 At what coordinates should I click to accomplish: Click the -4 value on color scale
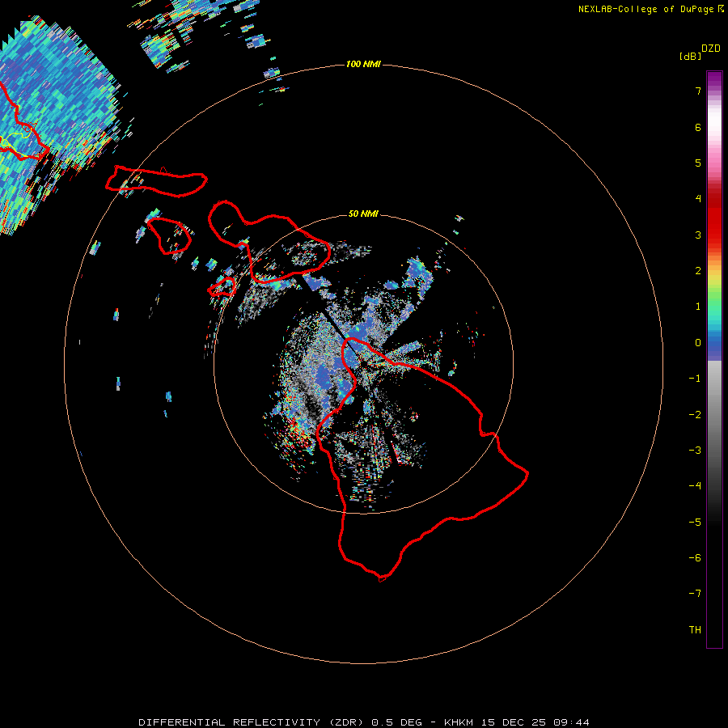coord(695,486)
